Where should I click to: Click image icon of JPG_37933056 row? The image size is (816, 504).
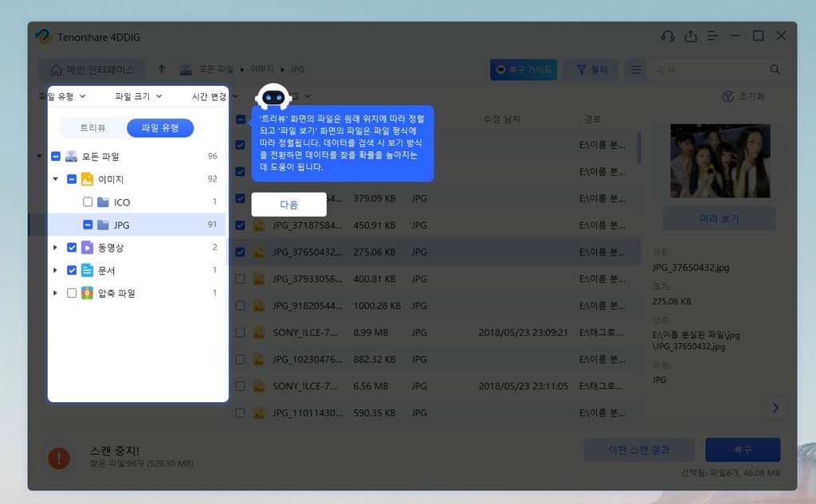pos(258,279)
